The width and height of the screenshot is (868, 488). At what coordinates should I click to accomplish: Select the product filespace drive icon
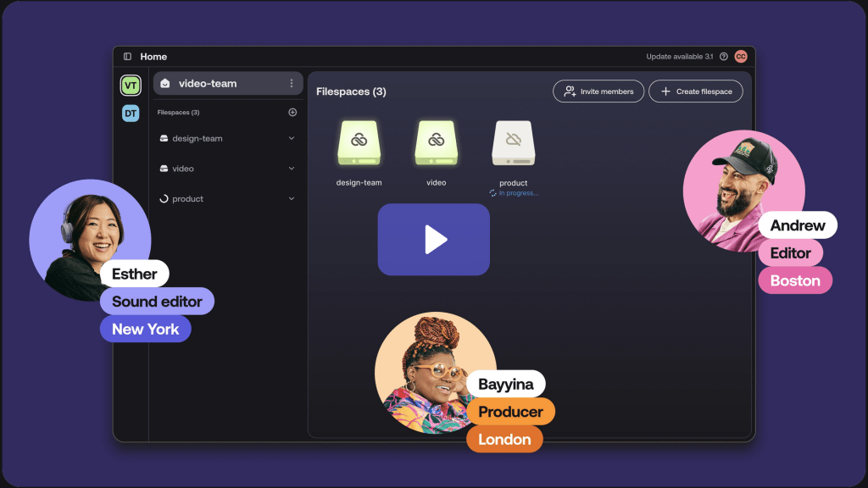pos(513,143)
